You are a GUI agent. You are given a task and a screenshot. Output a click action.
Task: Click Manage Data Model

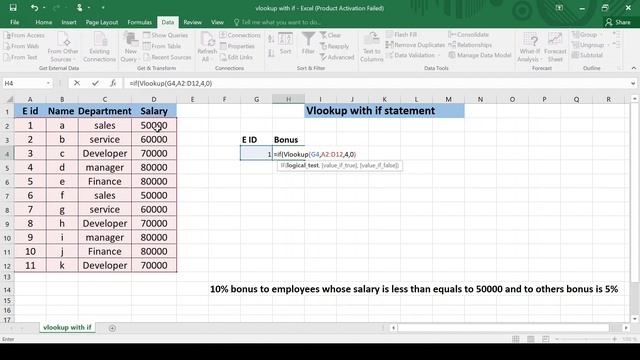pos(480,55)
